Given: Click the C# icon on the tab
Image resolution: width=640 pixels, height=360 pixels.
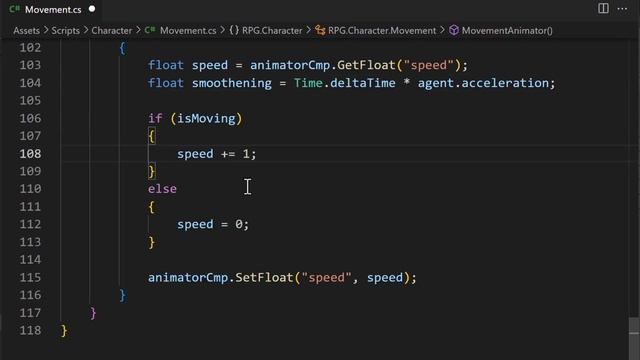Looking at the screenshot, I should (15, 9).
